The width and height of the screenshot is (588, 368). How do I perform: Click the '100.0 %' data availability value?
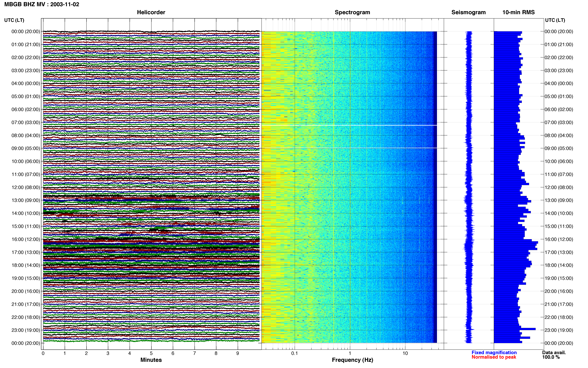[x=551, y=357]
